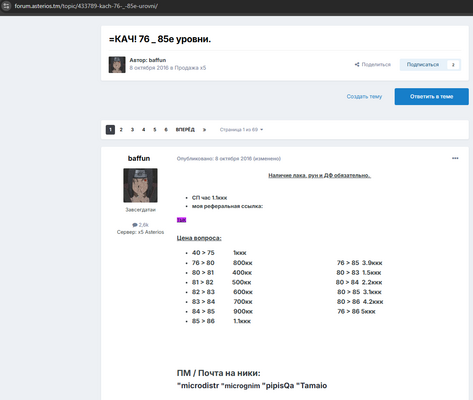Click the nickname micrognim
The image size is (473, 400).
point(242,386)
